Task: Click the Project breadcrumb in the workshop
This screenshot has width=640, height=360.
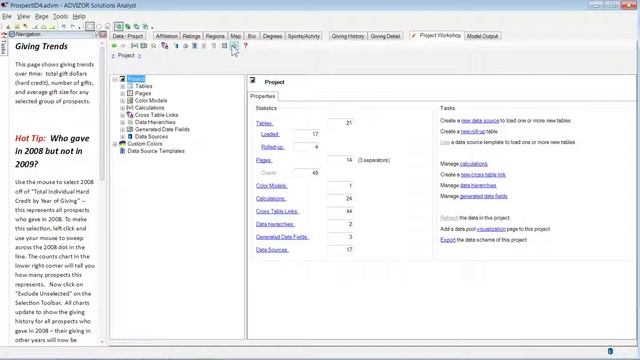Action: pos(126,56)
